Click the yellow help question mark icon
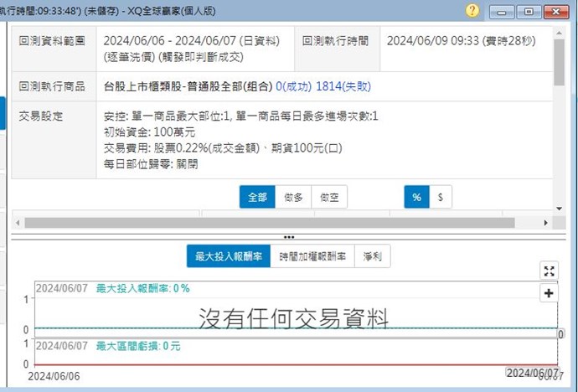Image resolution: width=578 pixels, height=392 pixels. [472, 11]
